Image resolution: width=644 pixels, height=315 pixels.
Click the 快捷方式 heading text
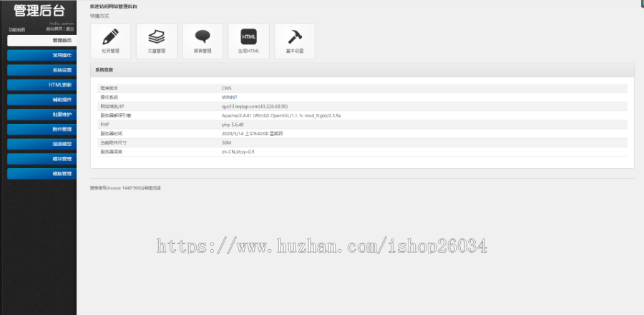tap(99, 16)
